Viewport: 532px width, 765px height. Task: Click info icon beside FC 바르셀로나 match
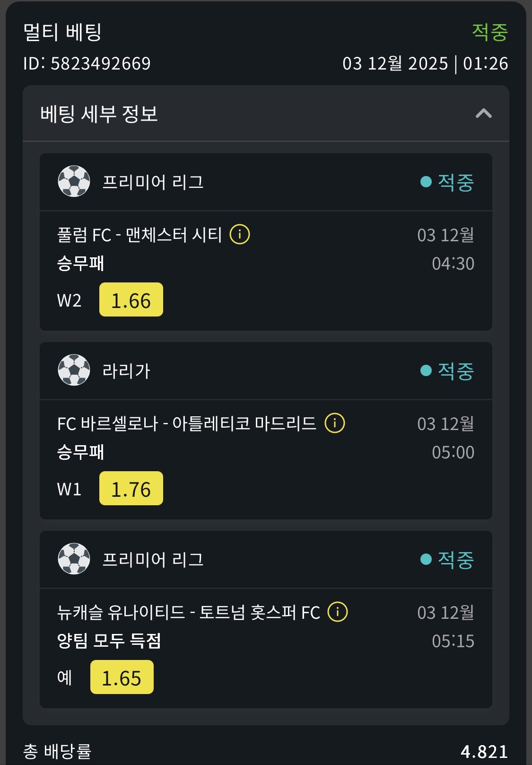tap(335, 423)
